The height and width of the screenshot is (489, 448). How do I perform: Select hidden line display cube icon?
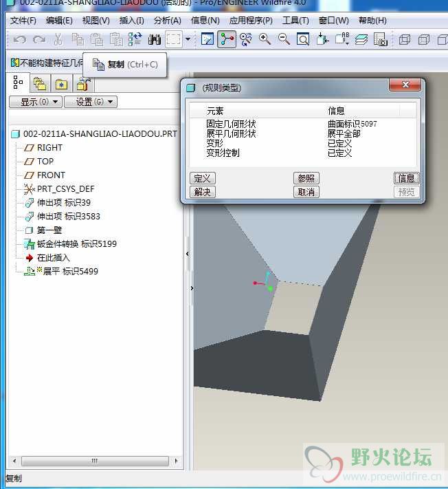point(424,40)
